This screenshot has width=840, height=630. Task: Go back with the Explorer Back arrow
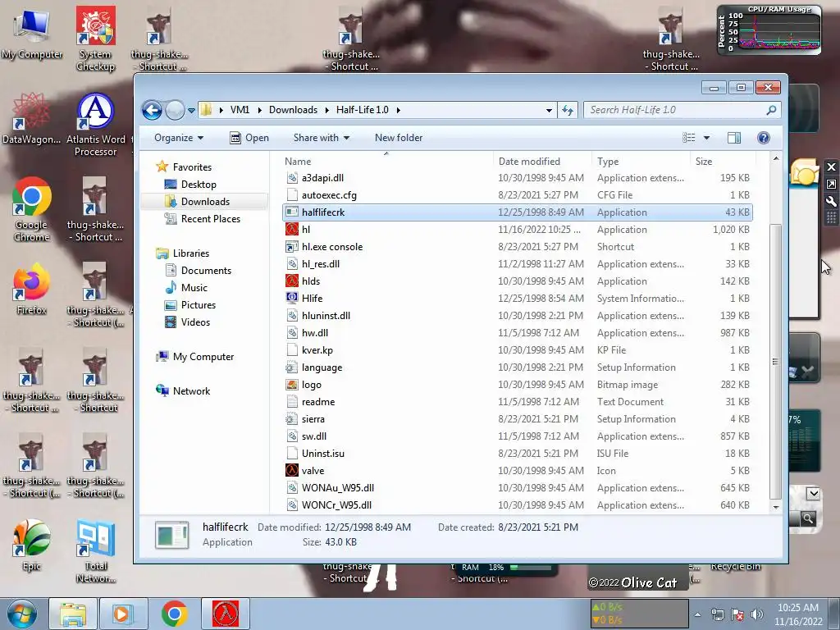pos(152,111)
